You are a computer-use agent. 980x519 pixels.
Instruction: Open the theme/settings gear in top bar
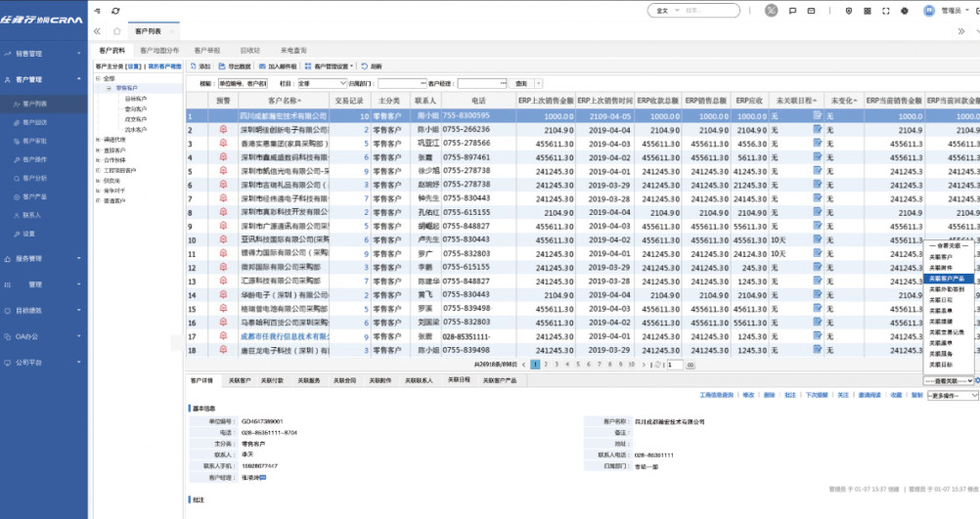(x=905, y=11)
